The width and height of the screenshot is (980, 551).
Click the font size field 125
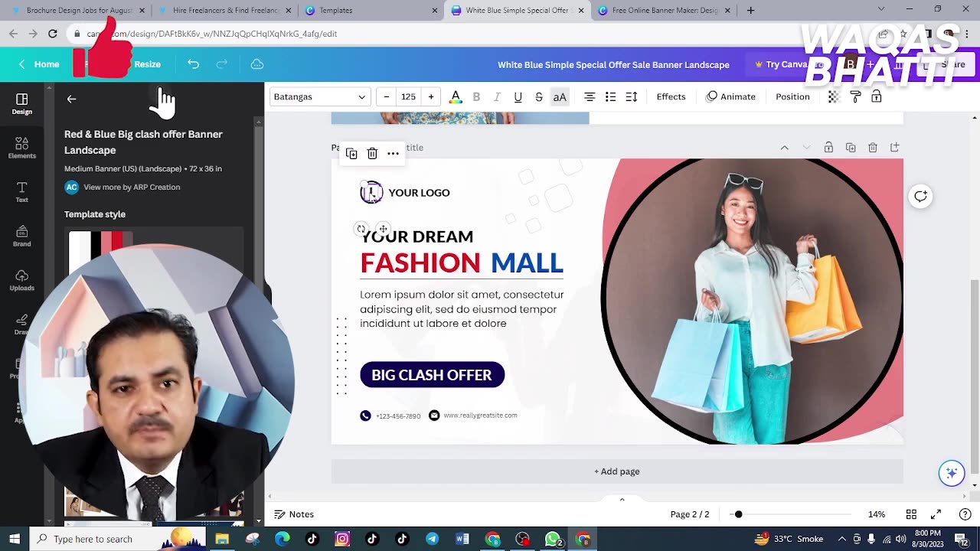point(408,96)
